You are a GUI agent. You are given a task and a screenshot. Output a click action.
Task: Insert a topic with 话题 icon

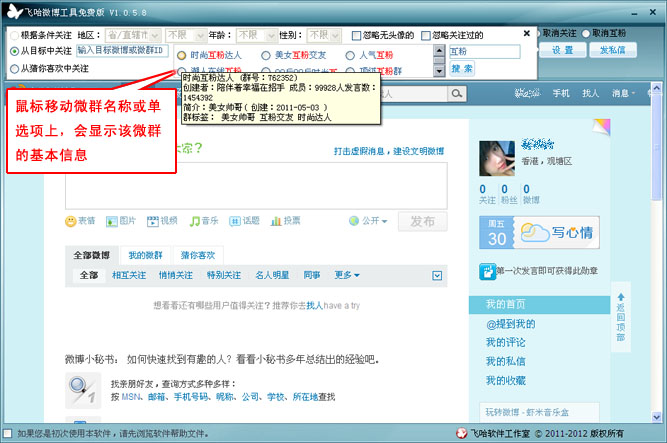(234, 221)
